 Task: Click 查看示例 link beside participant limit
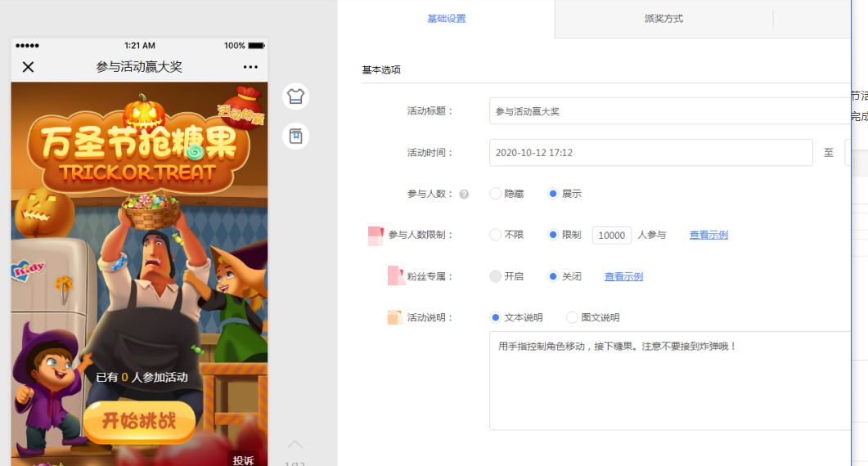click(x=708, y=235)
